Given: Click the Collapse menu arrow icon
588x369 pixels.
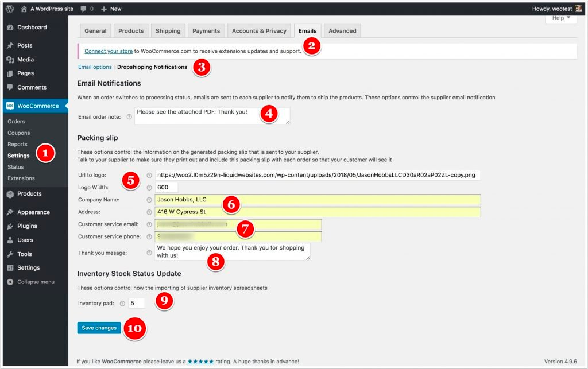Looking at the screenshot, I should (x=10, y=282).
